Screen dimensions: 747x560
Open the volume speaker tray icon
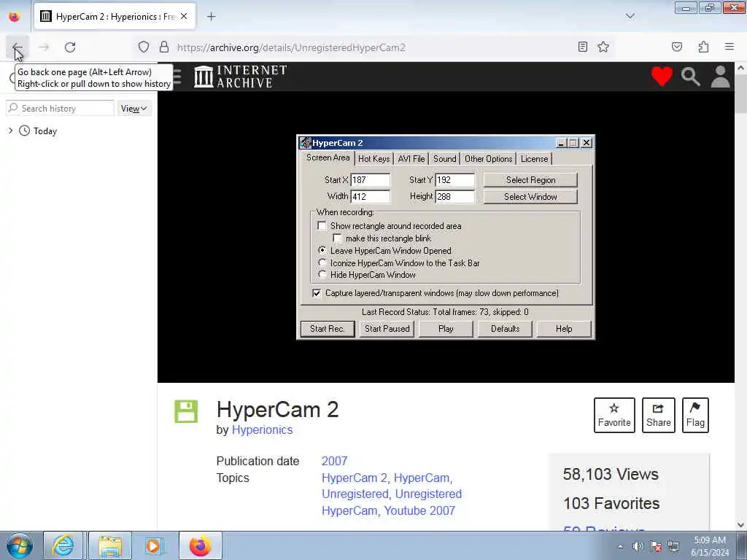pos(638,546)
